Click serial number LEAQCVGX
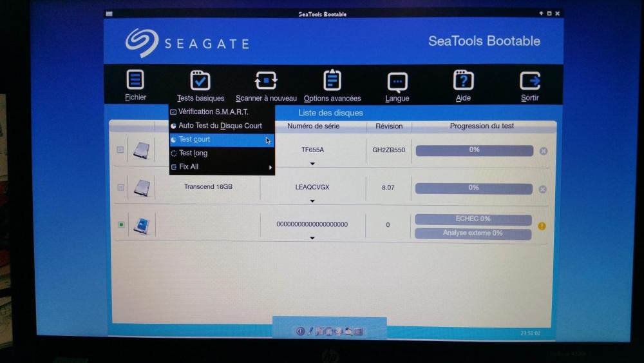The height and width of the screenshot is (363, 644). click(312, 188)
